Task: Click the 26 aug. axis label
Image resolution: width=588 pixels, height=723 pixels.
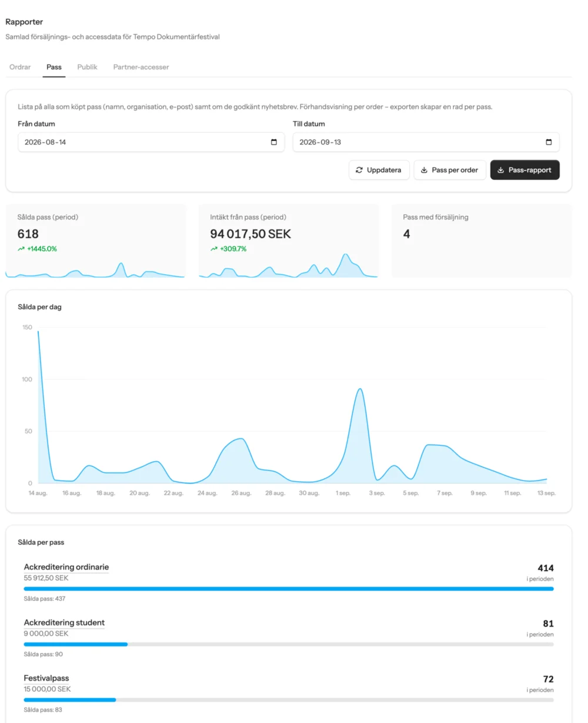Action: [x=242, y=493]
